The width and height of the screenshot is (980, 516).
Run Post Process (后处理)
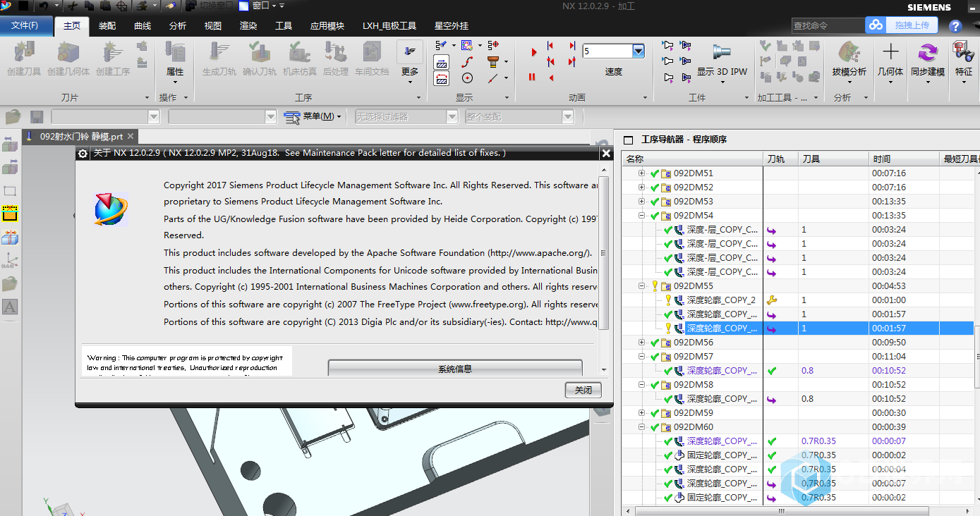336,59
